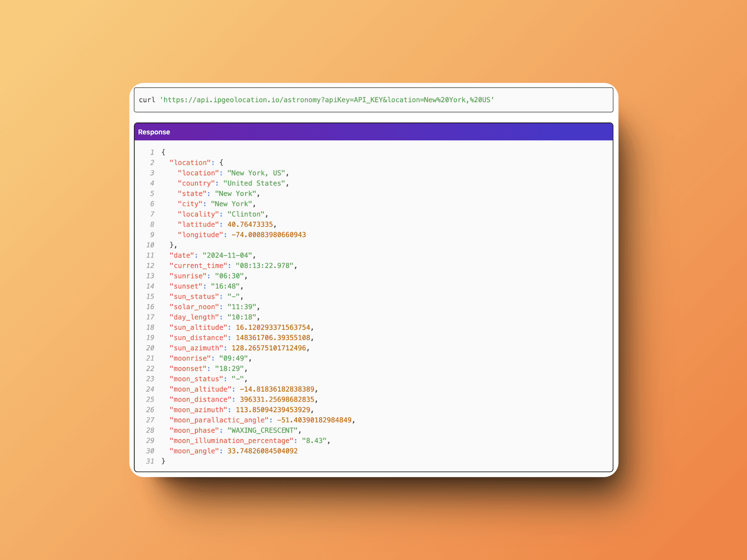Click the sunset value "16:48"
Image resolution: width=747 pixels, height=560 pixels.
click(226, 286)
